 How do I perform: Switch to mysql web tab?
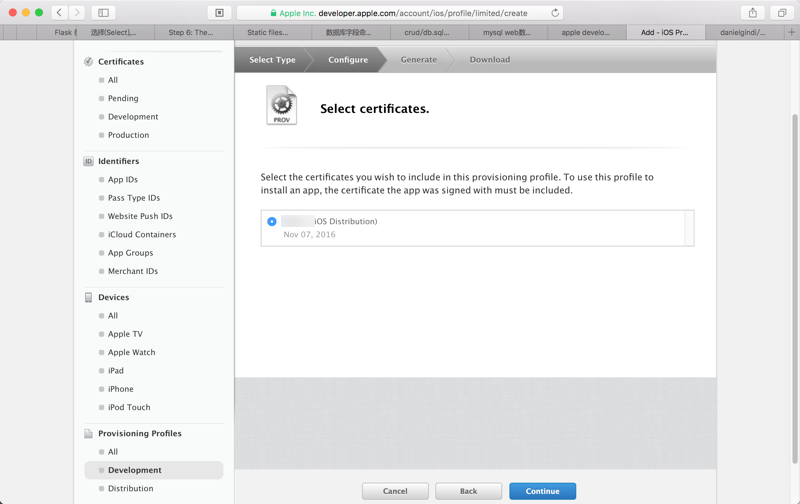[507, 32]
